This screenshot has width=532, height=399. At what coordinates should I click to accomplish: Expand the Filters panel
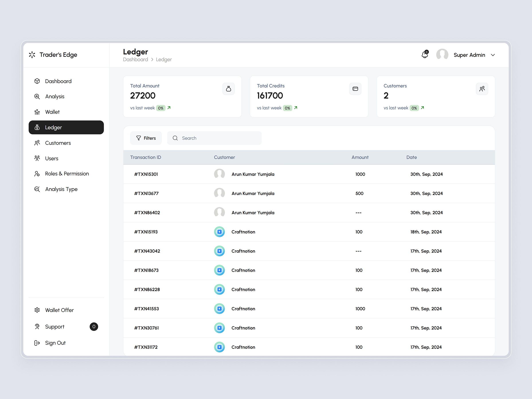(146, 138)
